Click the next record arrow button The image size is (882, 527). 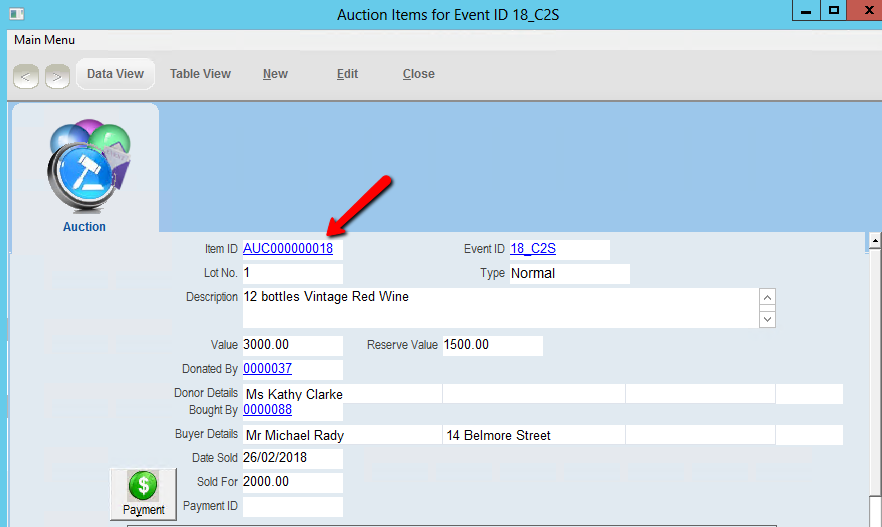57,75
